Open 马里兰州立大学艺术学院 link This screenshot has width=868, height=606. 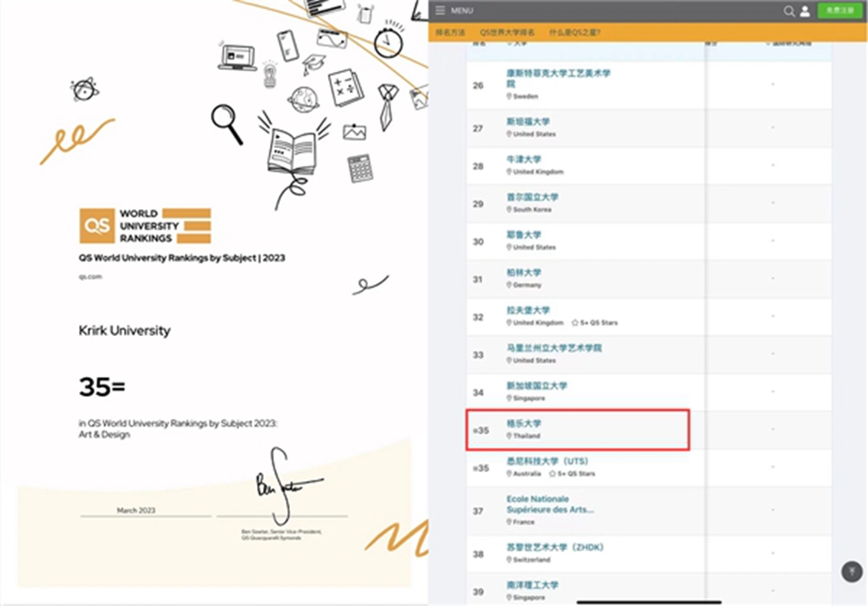coord(554,348)
